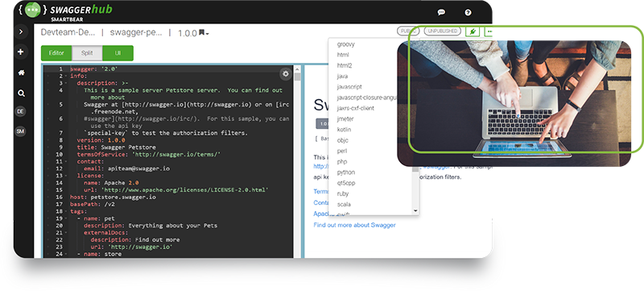644x291 pixels.
Task: Choose ruby from the language list
Action: pos(343,193)
